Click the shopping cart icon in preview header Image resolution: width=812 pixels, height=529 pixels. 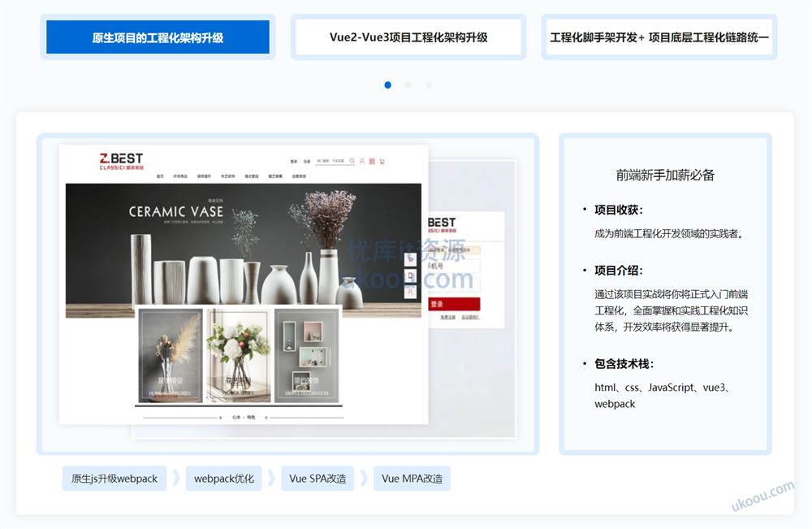pyautogui.click(x=382, y=161)
